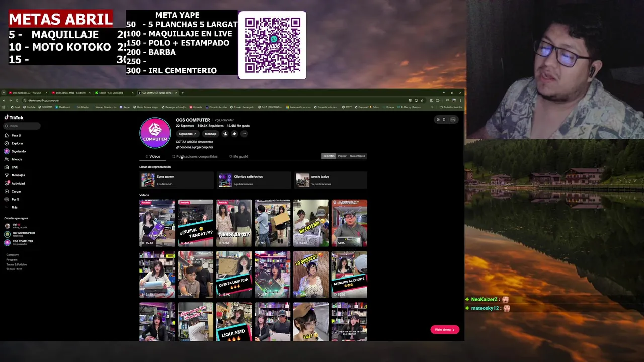
Task: Open the ATENCIÓN AL CLIENTE video
Action: [x=349, y=275]
